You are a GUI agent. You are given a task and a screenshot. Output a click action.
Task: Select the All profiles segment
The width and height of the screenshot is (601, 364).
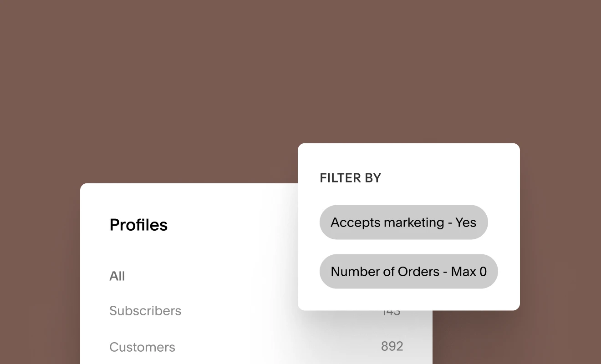pos(117,276)
